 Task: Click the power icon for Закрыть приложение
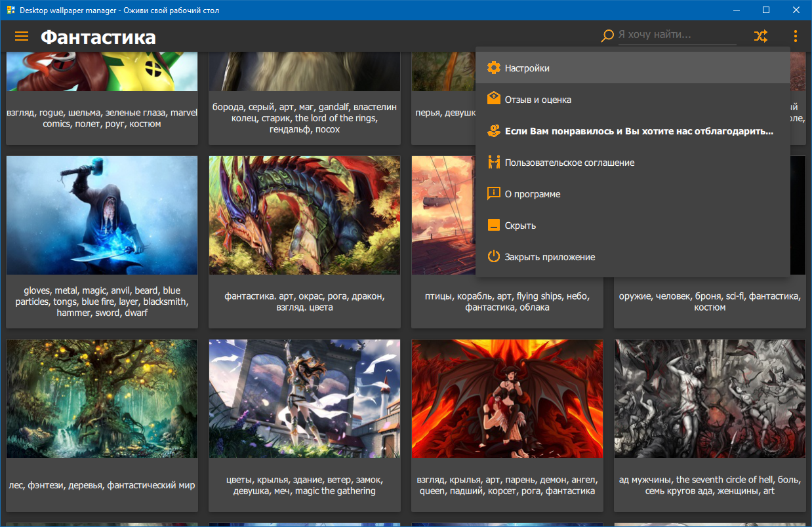(494, 256)
